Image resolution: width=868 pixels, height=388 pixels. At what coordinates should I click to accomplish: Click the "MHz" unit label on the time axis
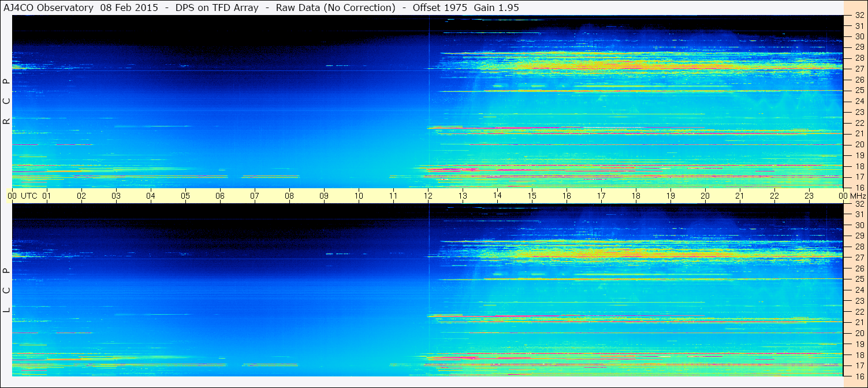[858, 196]
